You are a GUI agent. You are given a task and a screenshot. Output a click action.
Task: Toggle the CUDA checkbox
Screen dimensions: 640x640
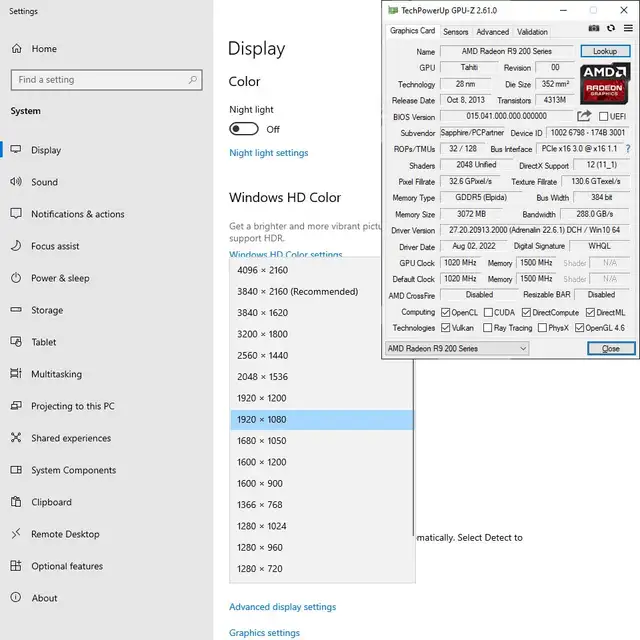[488, 313]
